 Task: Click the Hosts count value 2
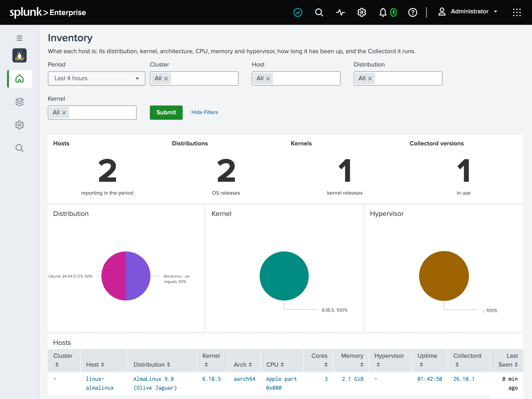coord(107,170)
